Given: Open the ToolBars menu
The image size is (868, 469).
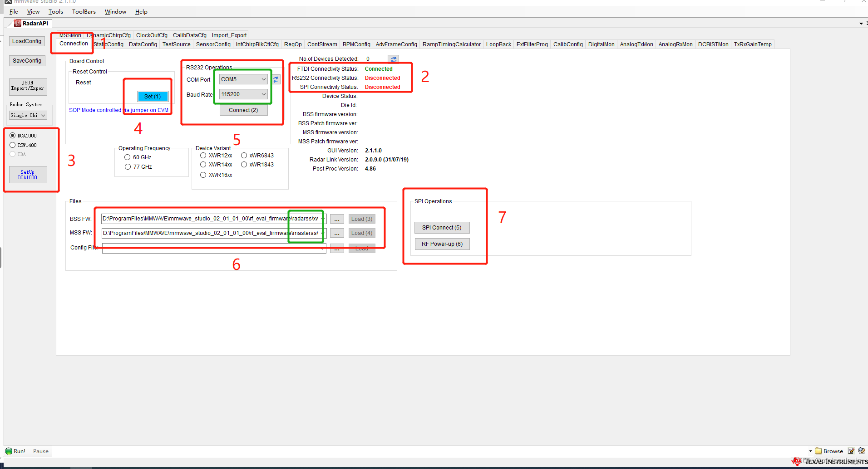Looking at the screenshot, I should coord(84,12).
